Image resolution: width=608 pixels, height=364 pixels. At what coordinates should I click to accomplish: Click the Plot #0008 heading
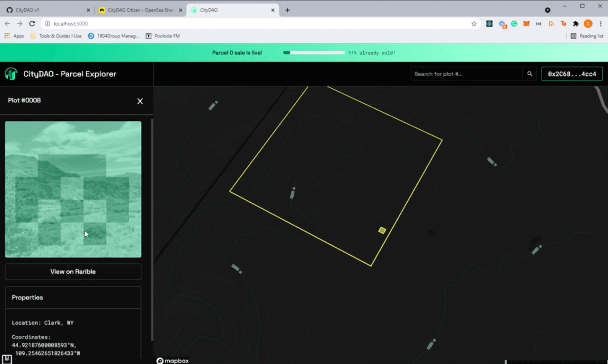[24, 100]
